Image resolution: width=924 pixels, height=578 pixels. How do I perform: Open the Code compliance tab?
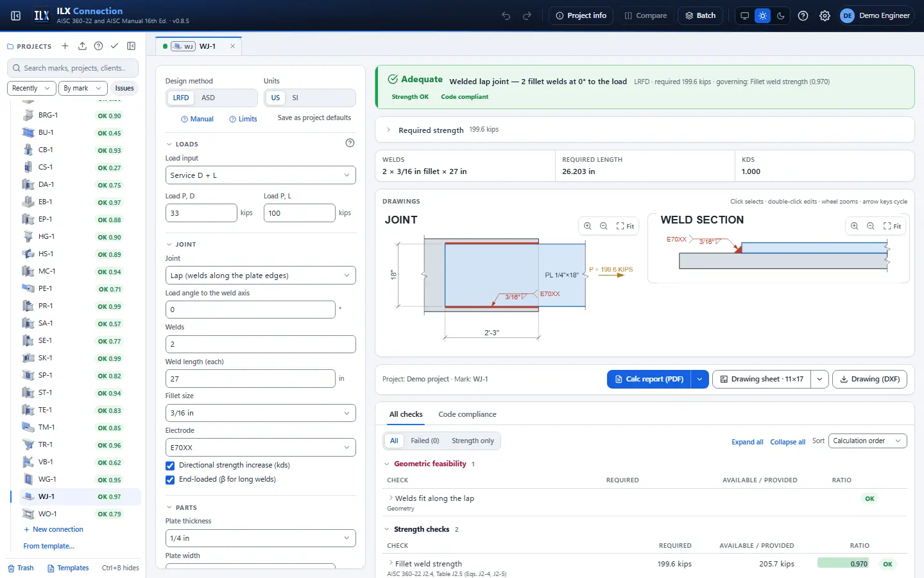[467, 414]
